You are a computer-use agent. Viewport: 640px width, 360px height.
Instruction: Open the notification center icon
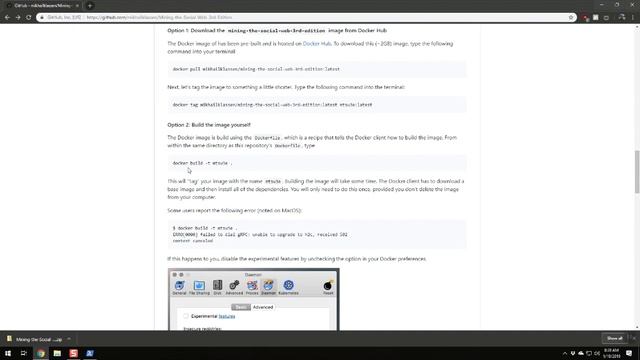pyautogui.click(x=629, y=353)
